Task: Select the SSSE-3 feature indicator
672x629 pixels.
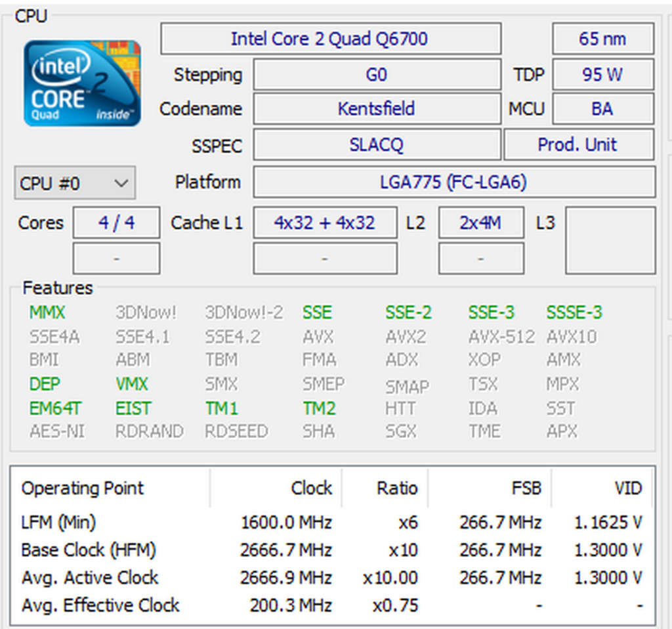Action: tap(574, 313)
